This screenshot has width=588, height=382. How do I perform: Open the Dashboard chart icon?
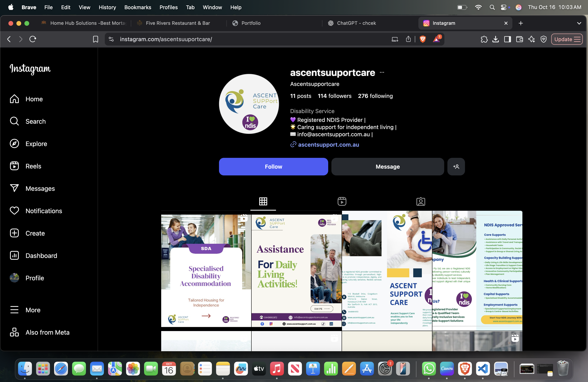[14, 255]
